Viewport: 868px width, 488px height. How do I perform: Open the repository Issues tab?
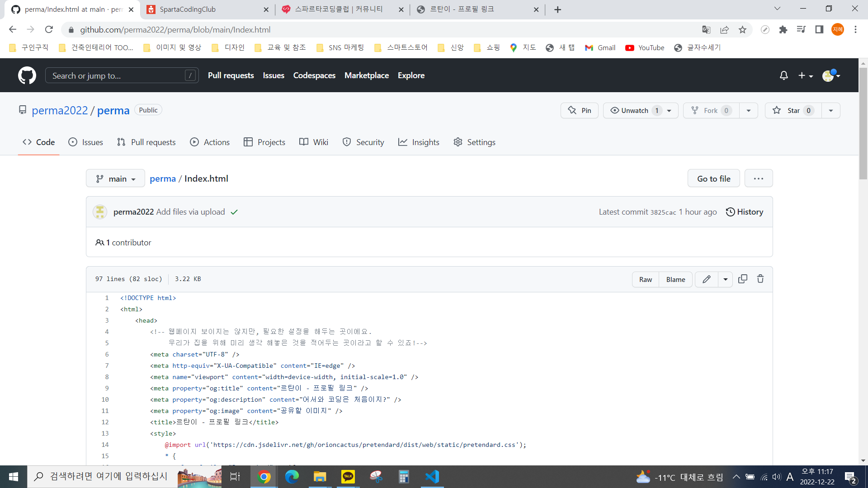coord(86,142)
